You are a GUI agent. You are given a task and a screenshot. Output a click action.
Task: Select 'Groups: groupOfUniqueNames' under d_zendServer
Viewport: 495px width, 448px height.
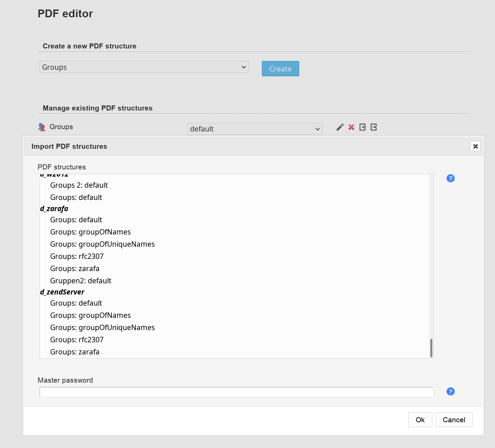pos(102,328)
